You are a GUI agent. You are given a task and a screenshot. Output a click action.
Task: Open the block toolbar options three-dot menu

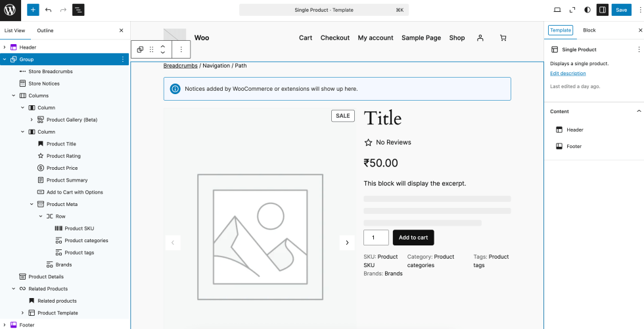point(181,49)
